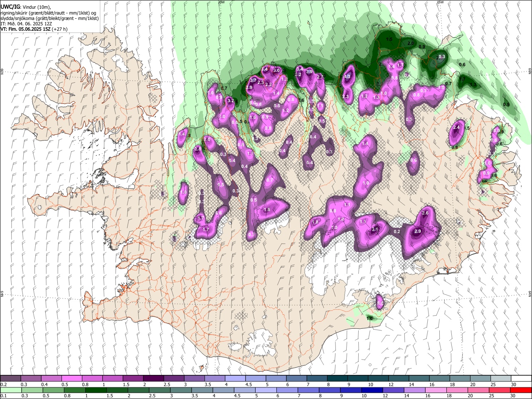Click the 0.2 label in the upper legend
The height and width of the screenshot is (399, 532).
tap(3, 384)
